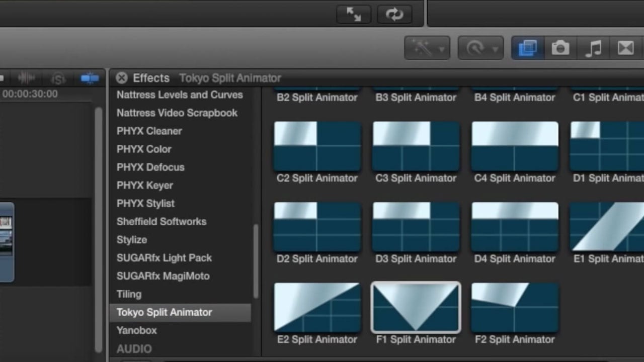Click the timeline vertical scrollbar
The width and height of the screenshot is (644, 362).
click(x=99, y=229)
